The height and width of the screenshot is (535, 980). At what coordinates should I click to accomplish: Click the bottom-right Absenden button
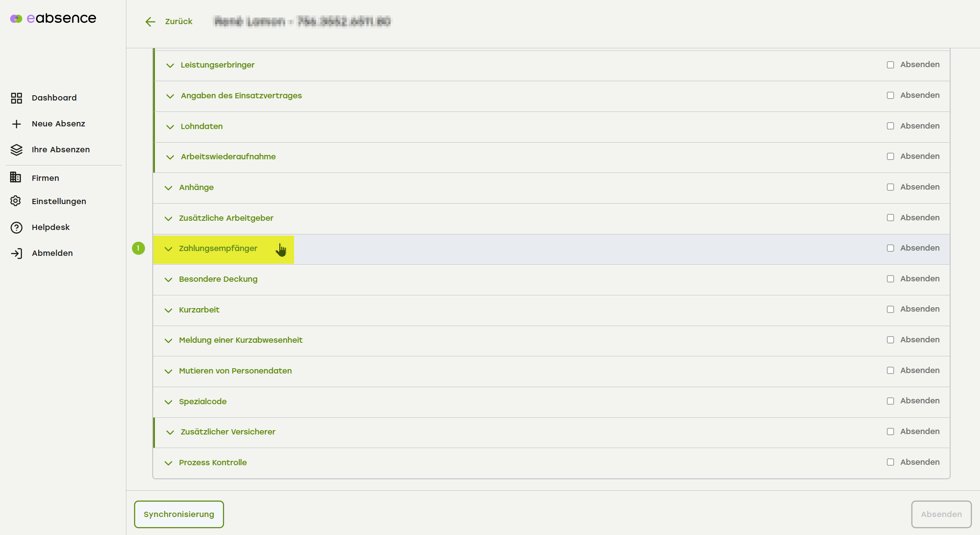coord(941,514)
